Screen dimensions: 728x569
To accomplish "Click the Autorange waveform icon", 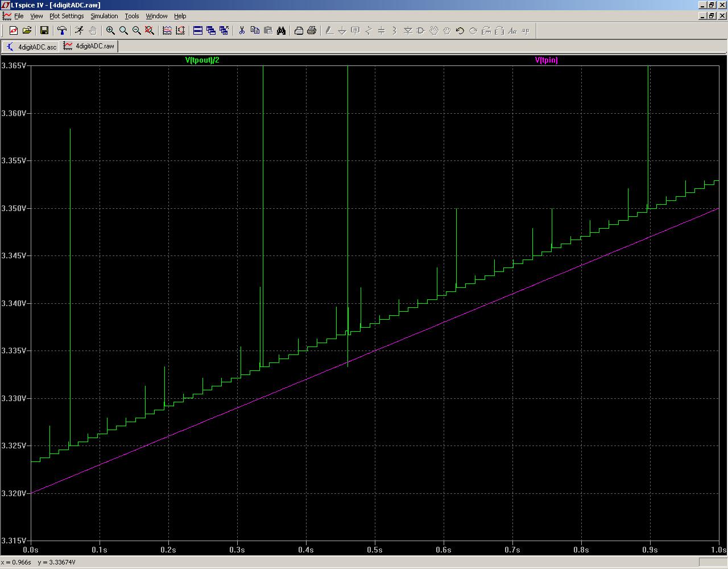I will (167, 31).
